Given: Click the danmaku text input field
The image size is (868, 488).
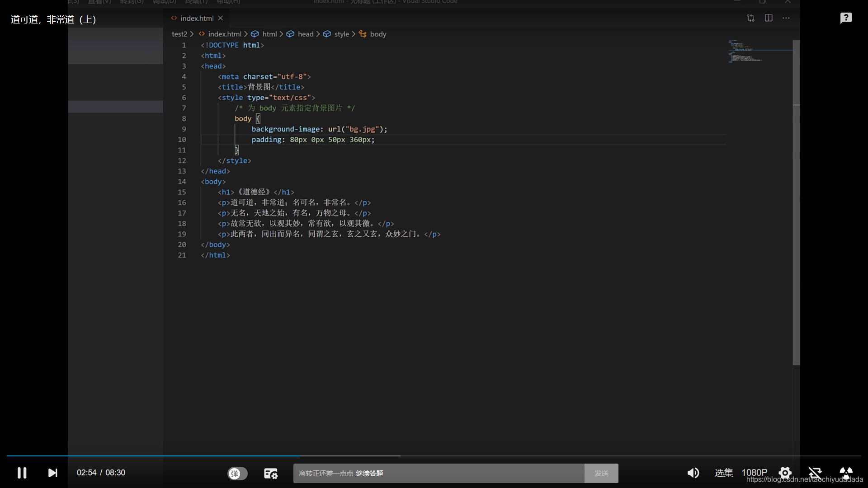Looking at the screenshot, I should tap(439, 473).
